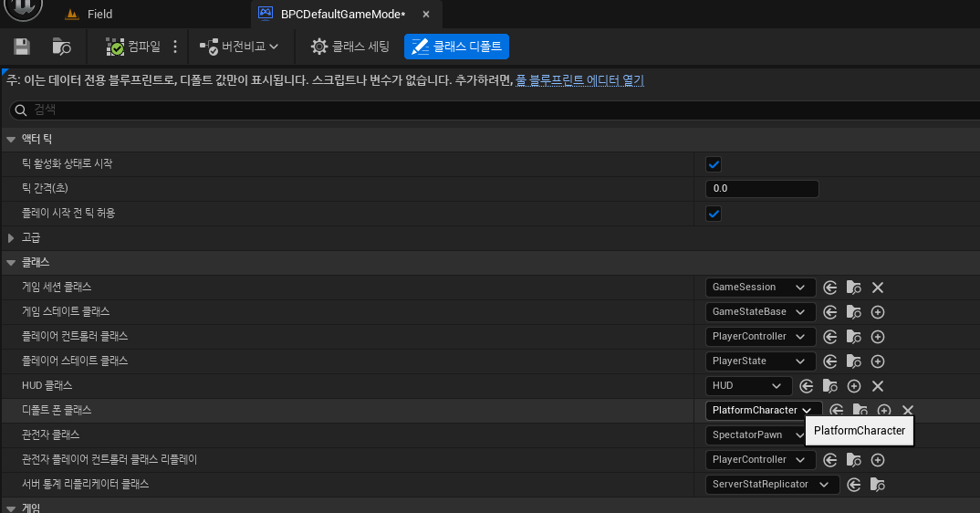Click the Save blueprint floppy icon
980x513 pixels.
22,47
